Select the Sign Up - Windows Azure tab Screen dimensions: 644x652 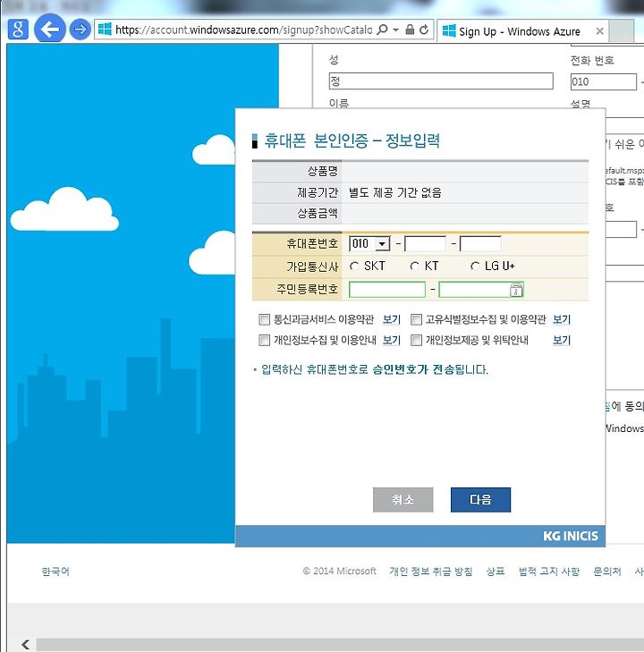523,30
